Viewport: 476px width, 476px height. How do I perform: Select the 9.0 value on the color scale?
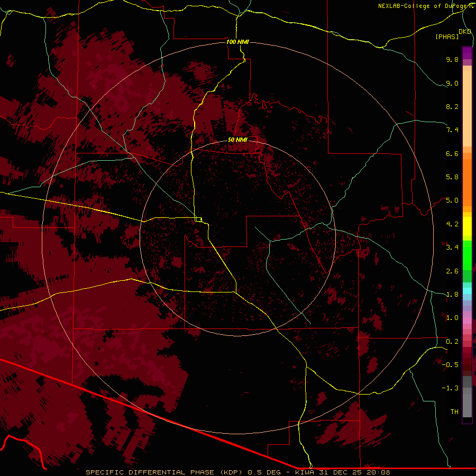[x=452, y=83]
